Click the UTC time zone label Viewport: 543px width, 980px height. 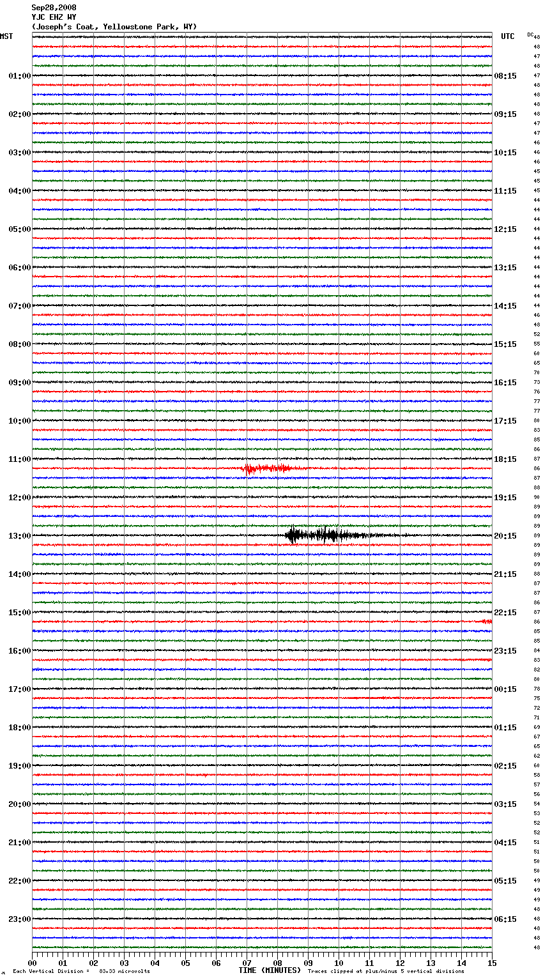508,36
